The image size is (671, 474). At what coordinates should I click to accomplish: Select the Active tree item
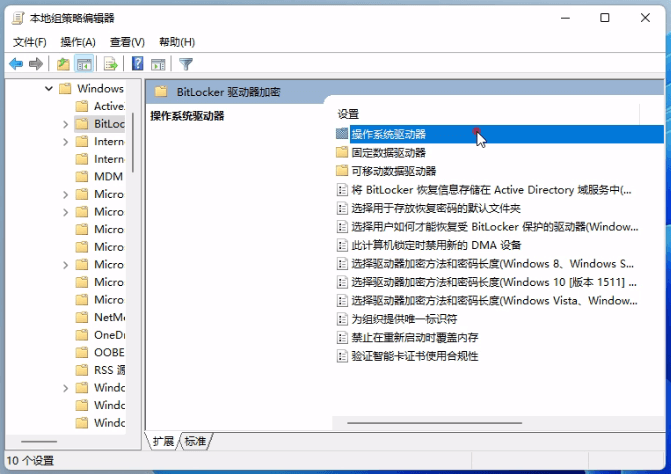109,106
